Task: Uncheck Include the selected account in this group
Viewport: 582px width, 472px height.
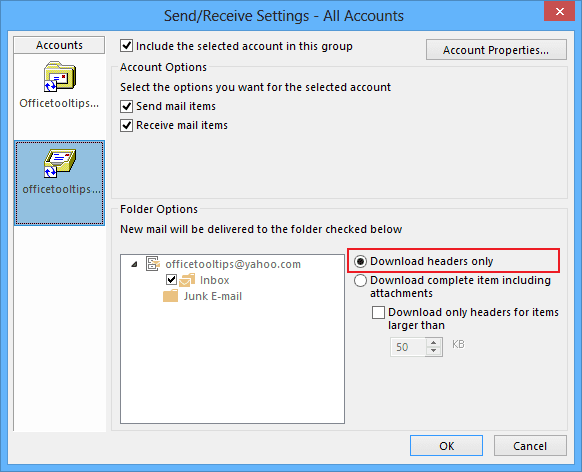Action: tap(127, 46)
